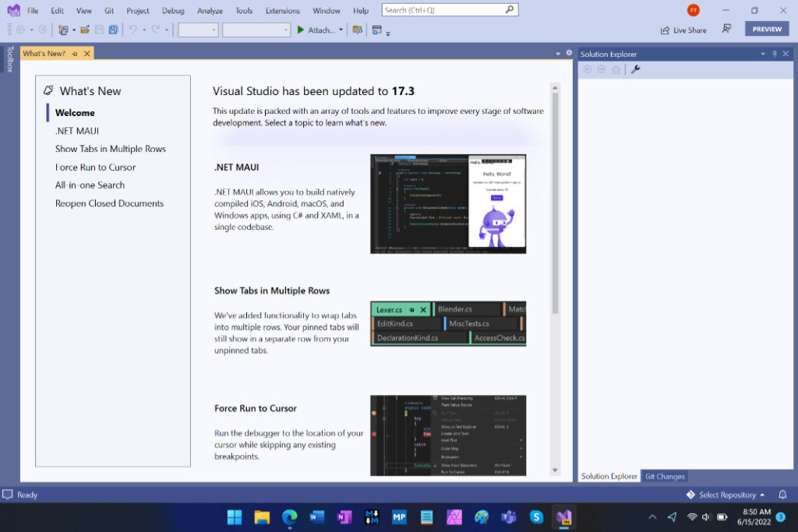Image resolution: width=798 pixels, height=532 pixels.
Task: Send feedback using the feedback icon
Action: tap(726, 29)
